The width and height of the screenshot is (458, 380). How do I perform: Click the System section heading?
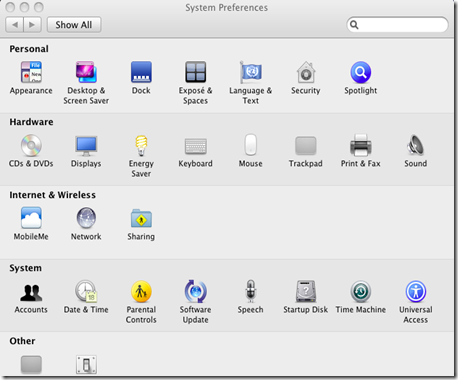[25, 268]
